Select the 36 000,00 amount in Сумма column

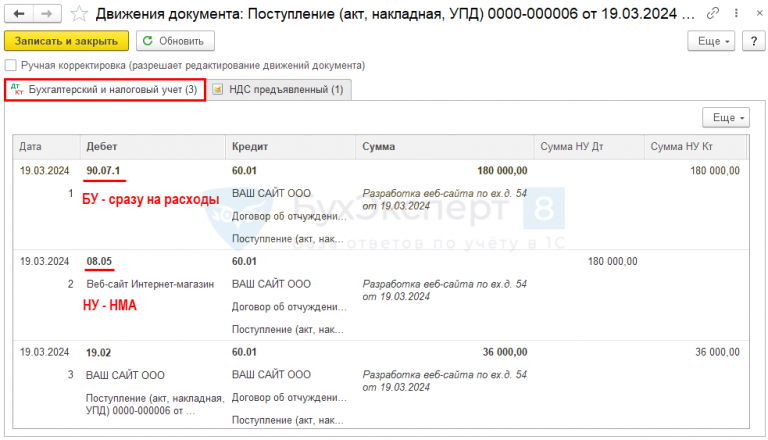click(x=504, y=352)
